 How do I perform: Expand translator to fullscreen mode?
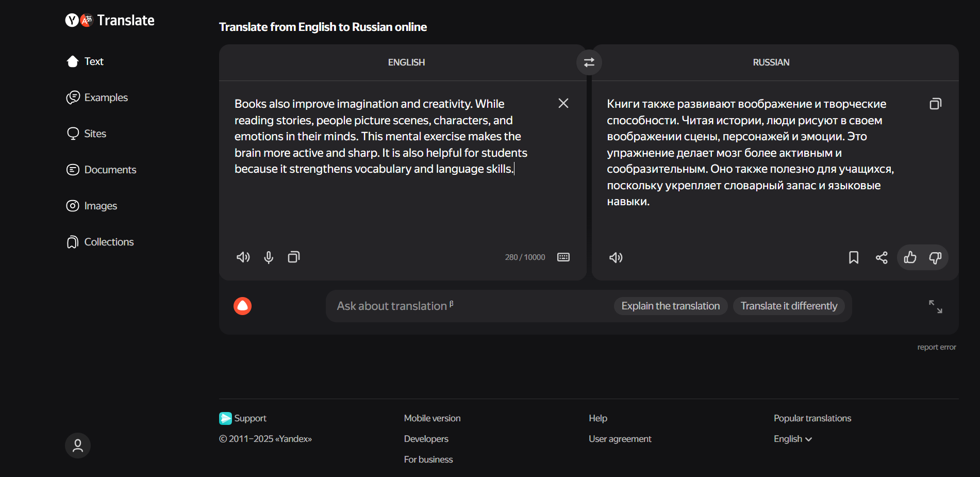point(936,306)
